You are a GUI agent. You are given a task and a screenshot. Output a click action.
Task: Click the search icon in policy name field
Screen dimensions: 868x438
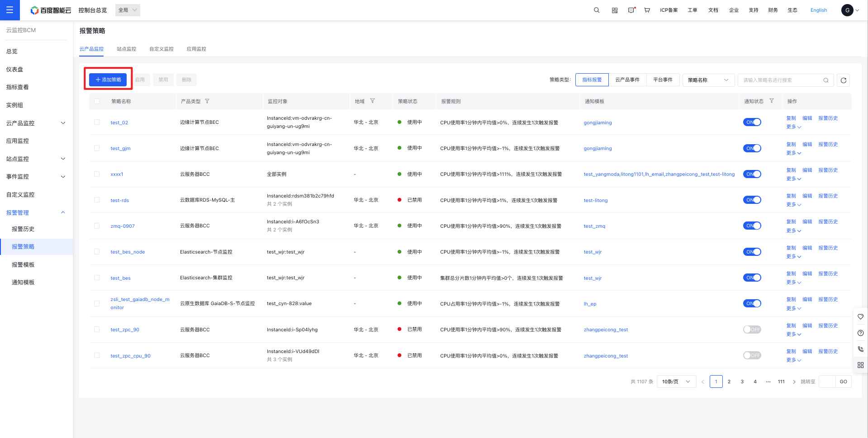(826, 80)
